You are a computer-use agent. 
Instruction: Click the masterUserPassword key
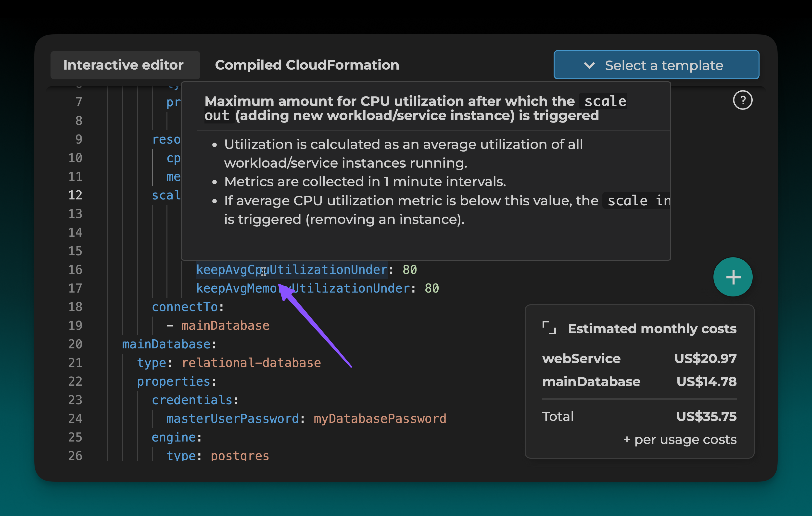coord(233,418)
